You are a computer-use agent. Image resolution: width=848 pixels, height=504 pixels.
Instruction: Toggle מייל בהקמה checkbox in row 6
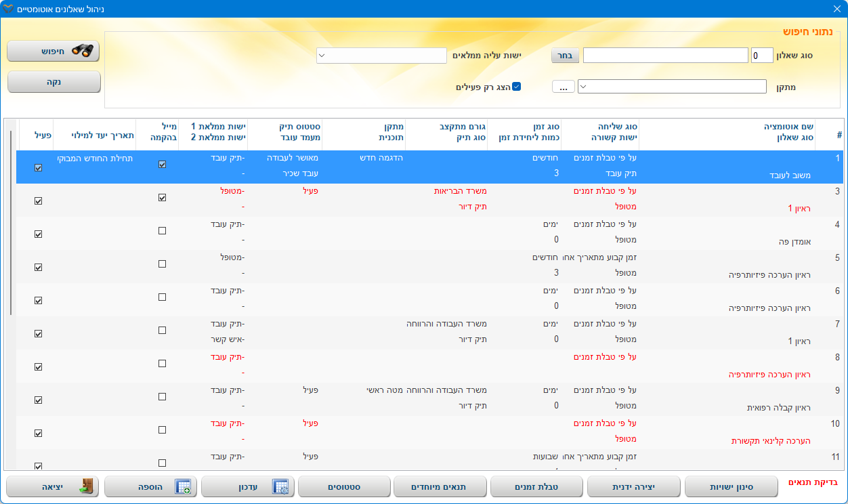coord(162,297)
